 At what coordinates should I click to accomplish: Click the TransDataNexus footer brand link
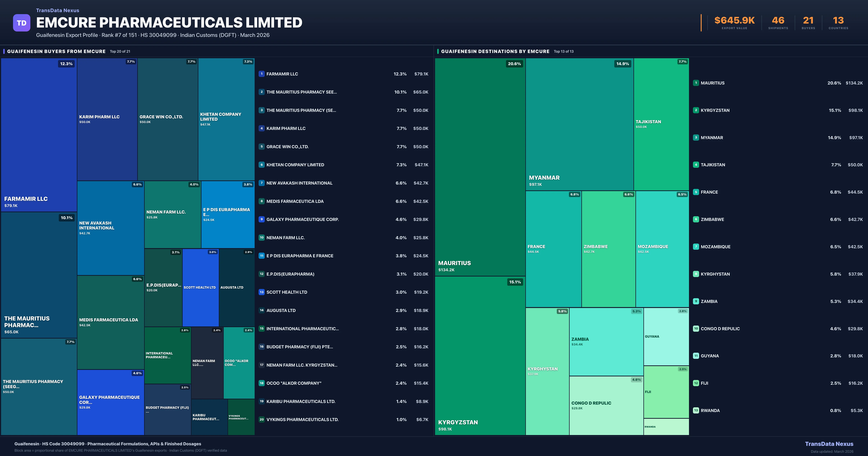tap(829, 444)
